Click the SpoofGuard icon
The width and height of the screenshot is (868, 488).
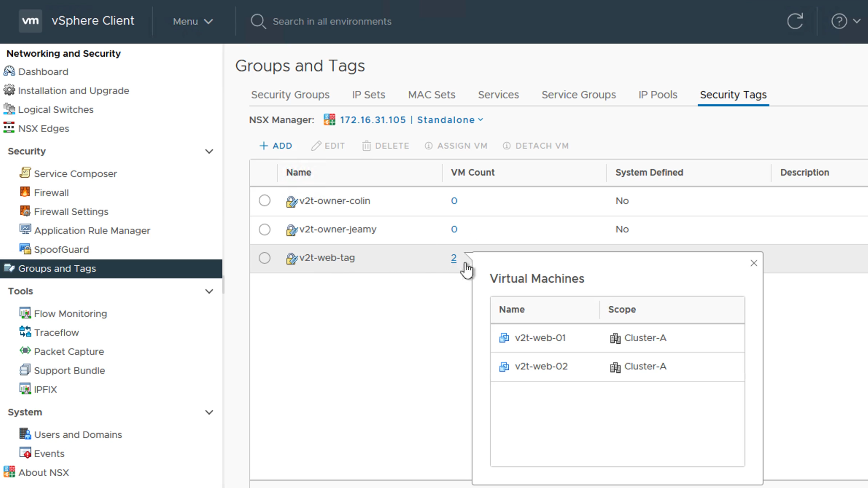[x=25, y=249]
